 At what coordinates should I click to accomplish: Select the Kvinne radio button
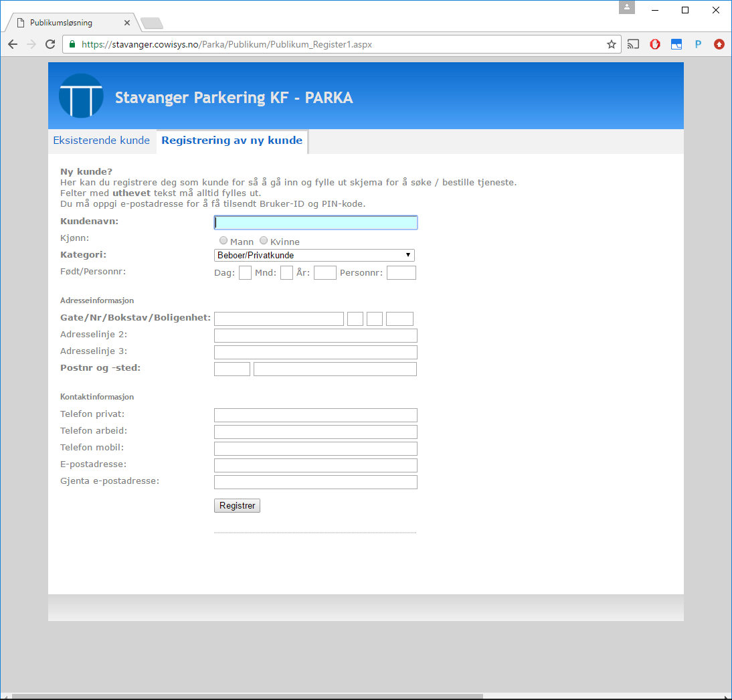(264, 240)
